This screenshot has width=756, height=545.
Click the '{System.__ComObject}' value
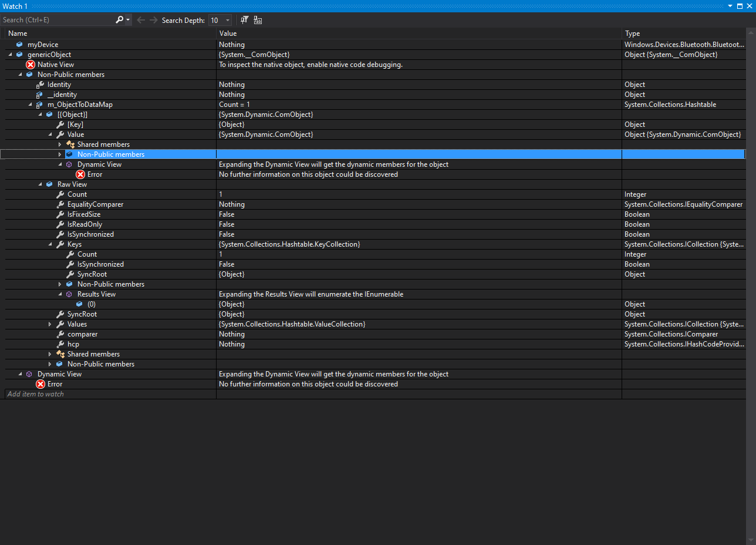[x=254, y=55]
